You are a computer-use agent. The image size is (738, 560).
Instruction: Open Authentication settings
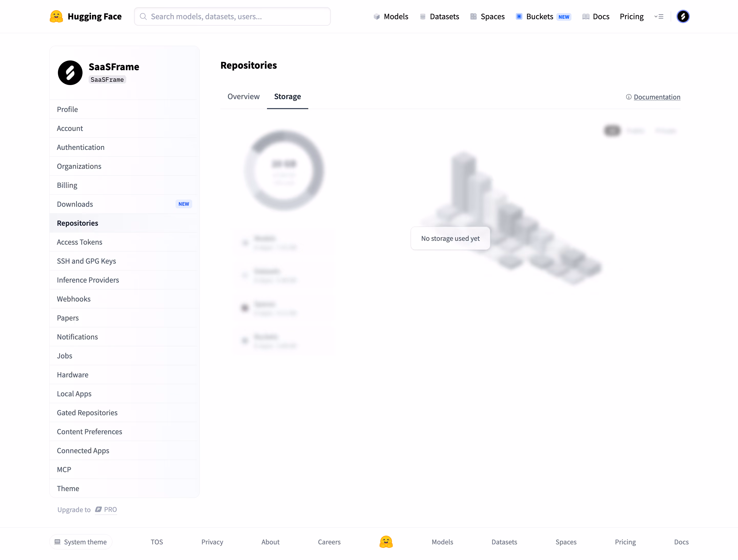[125, 147]
